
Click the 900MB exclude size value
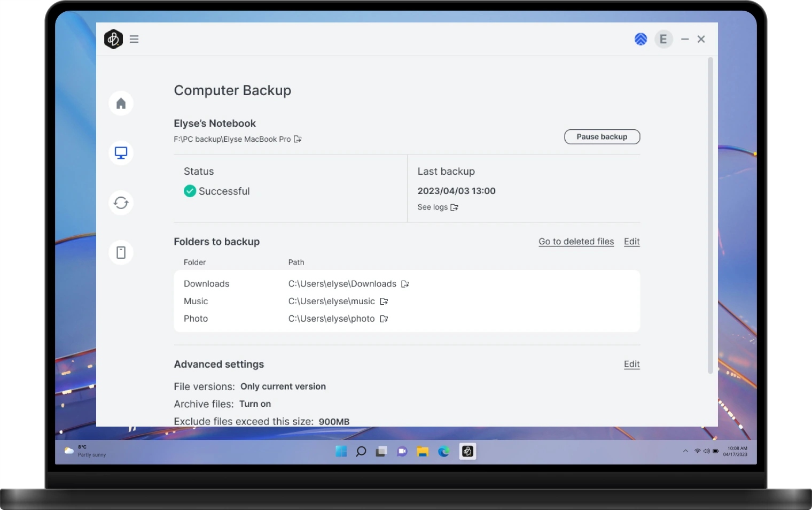[x=334, y=421]
